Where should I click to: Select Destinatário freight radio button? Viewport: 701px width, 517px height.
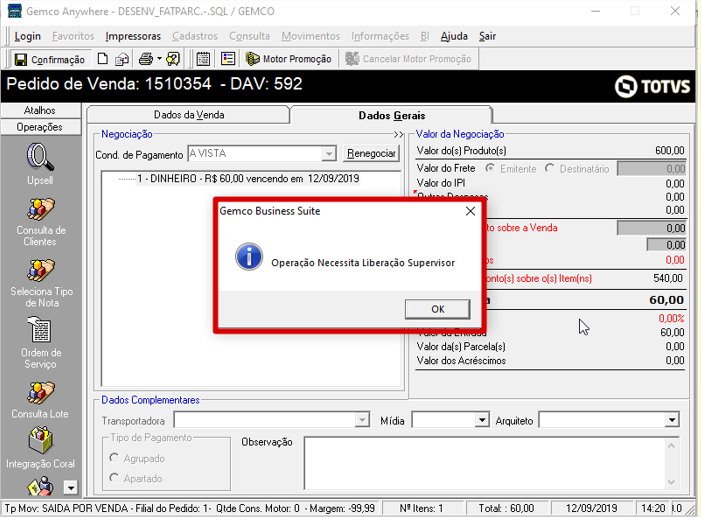coord(550,168)
